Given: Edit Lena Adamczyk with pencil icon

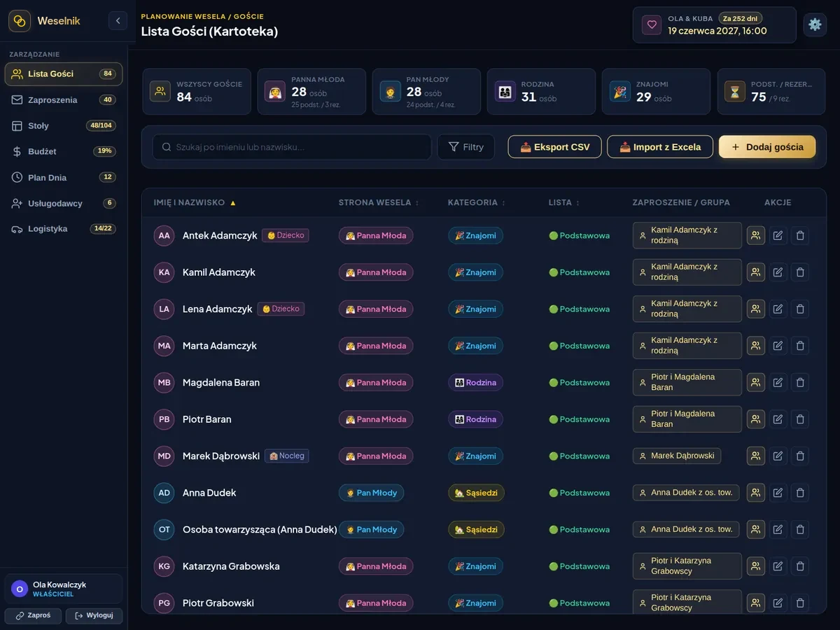Looking at the screenshot, I should pos(778,309).
